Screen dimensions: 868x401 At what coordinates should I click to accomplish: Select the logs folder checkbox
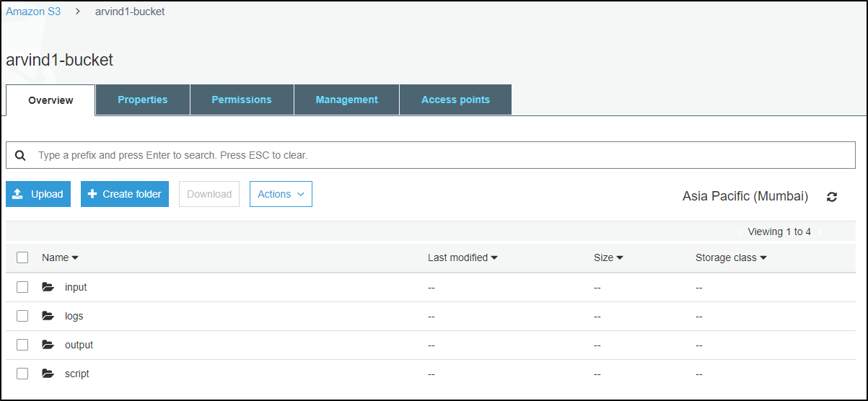(x=22, y=316)
